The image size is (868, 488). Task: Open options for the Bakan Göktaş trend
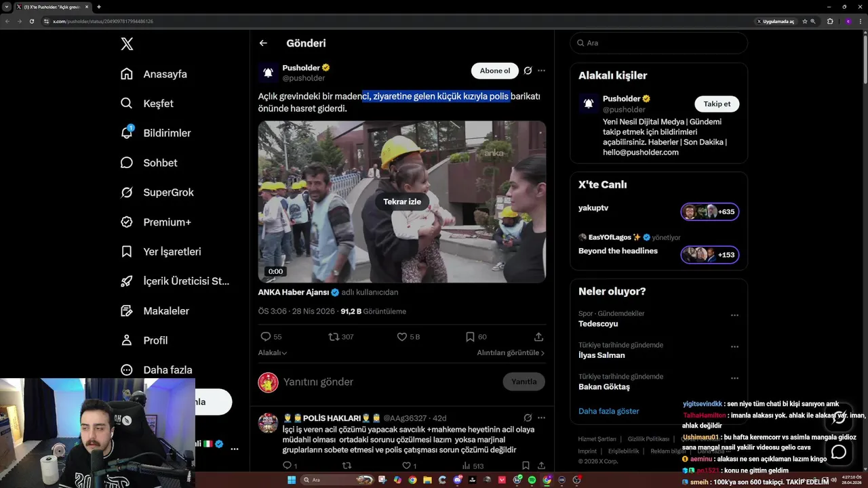[x=734, y=378]
